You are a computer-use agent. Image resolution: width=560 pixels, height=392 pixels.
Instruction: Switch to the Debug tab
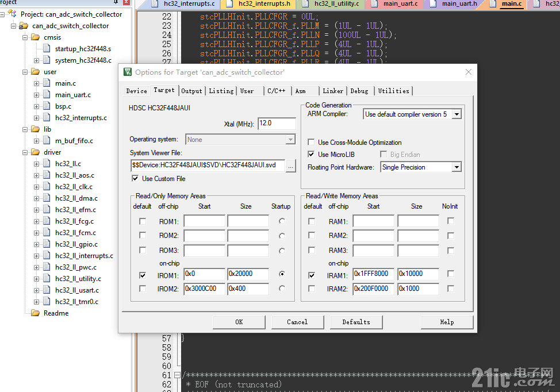click(359, 91)
